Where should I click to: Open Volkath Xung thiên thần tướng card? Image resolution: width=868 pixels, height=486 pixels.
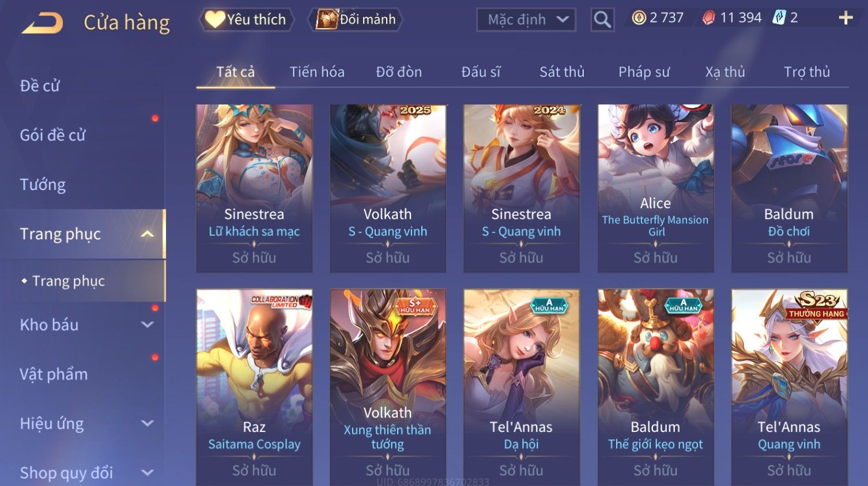coord(388,387)
